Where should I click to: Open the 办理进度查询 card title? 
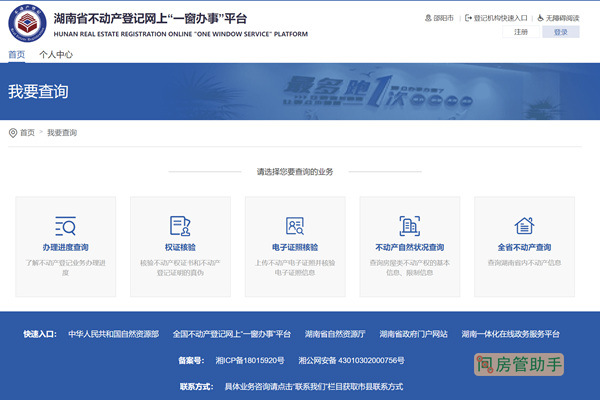[x=65, y=247]
